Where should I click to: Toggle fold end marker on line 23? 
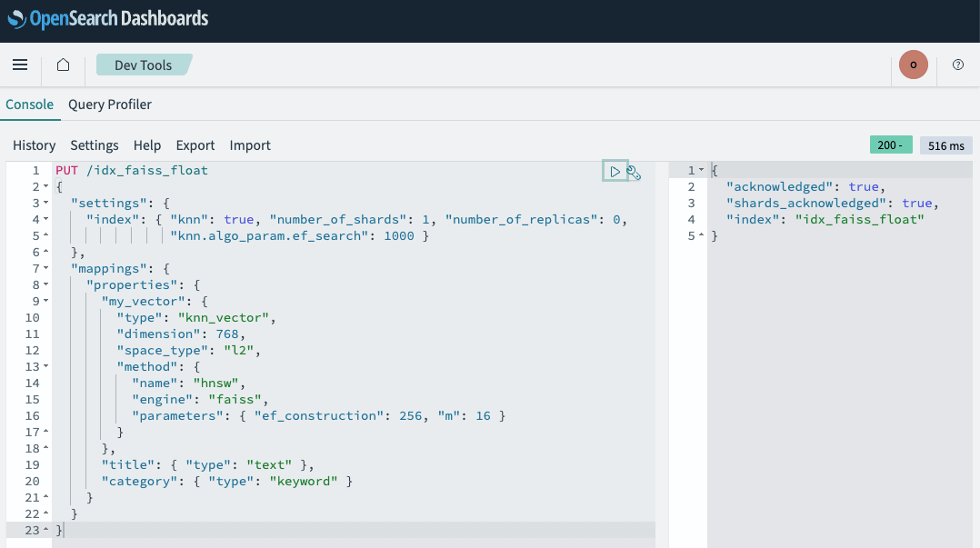click(46, 530)
